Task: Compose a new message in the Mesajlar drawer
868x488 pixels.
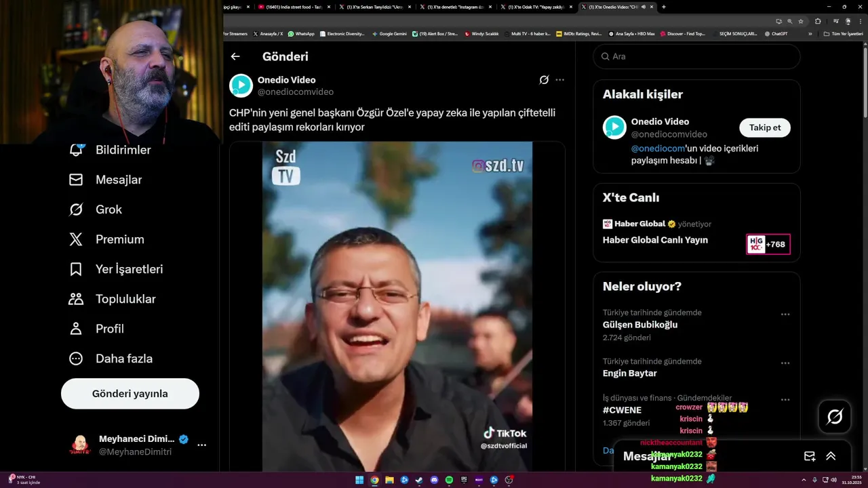Action: (x=809, y=456)
